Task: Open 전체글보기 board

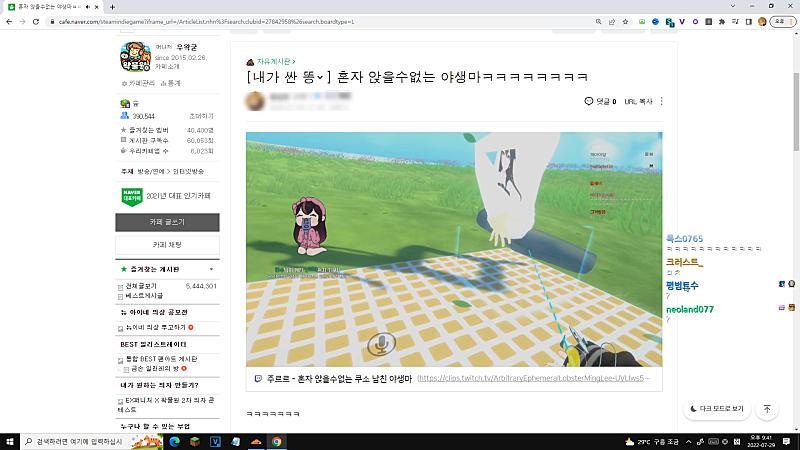Action: click(141, 286)
